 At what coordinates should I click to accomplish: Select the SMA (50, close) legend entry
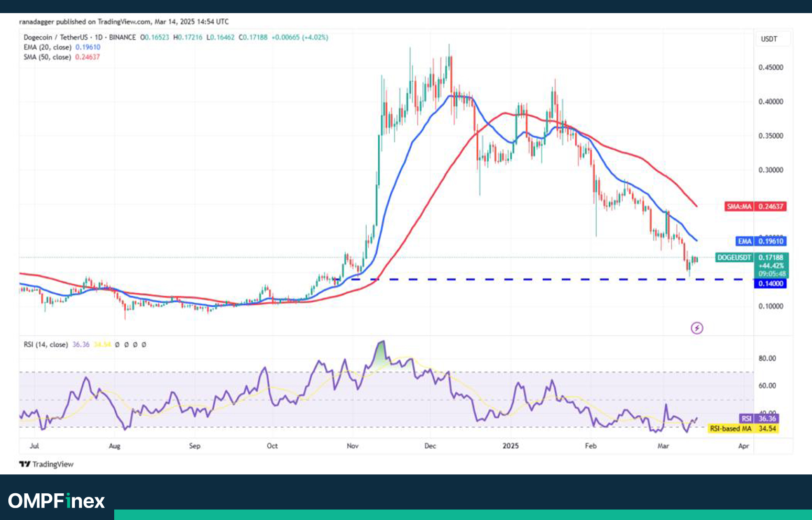pyautogui.click(x=61, y=57)
